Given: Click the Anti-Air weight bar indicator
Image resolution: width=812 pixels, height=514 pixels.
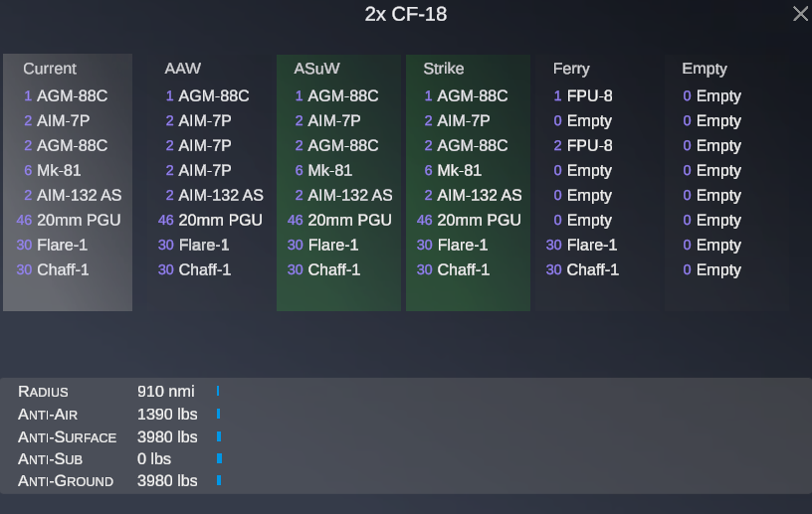Looking at the screenshot, I should [219, 414].
